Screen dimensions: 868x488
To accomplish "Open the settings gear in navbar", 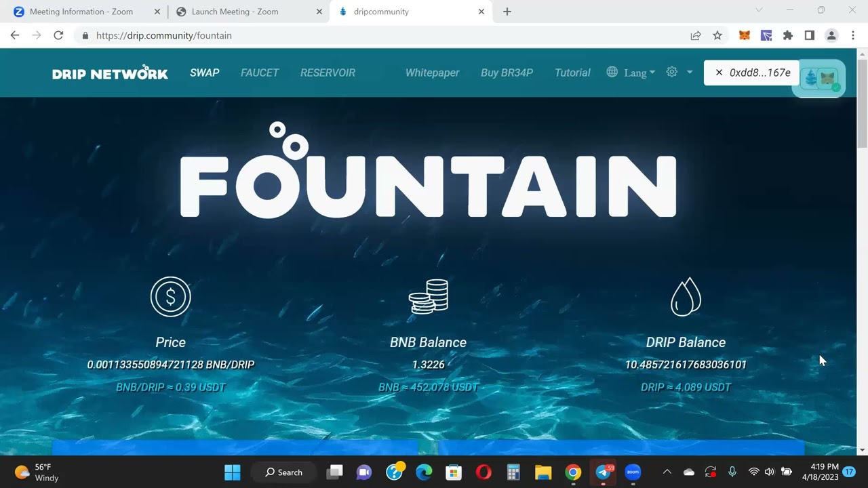I will (672, 72).
